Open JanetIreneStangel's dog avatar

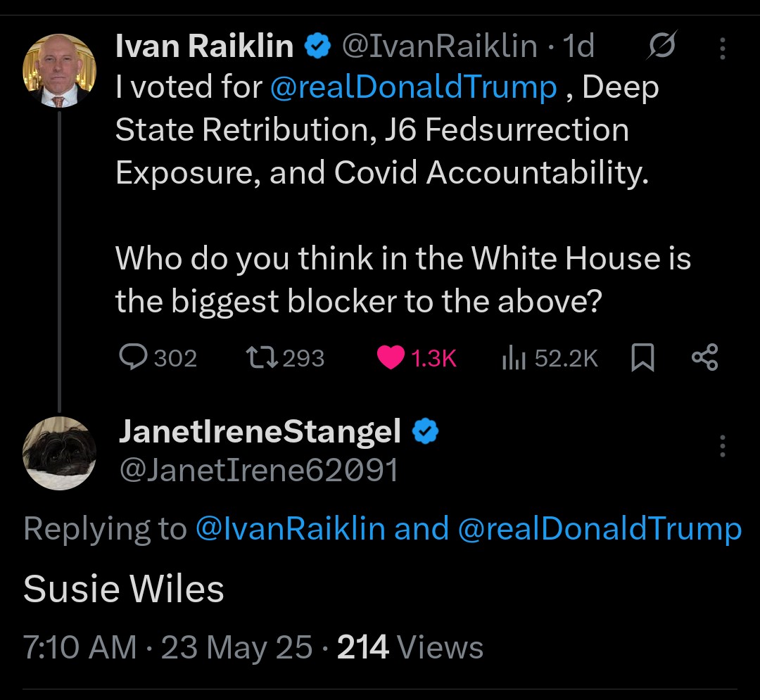tap(60, 454)
